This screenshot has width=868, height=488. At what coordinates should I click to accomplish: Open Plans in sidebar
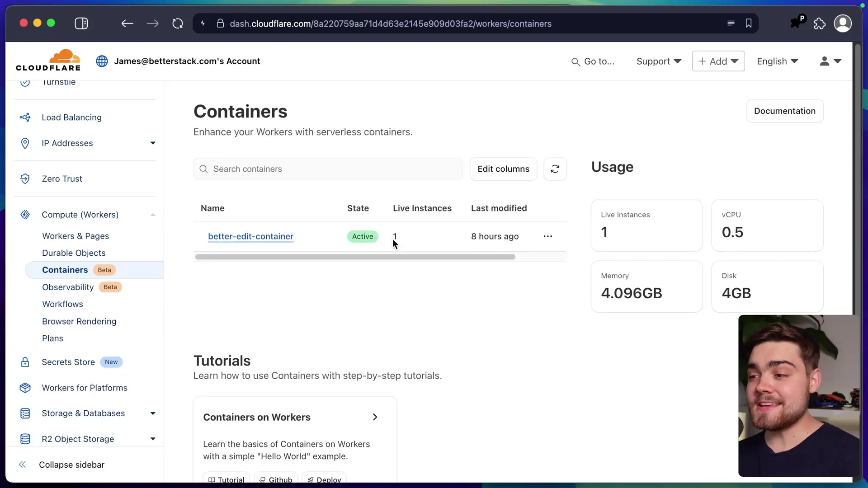click(52, 338)
